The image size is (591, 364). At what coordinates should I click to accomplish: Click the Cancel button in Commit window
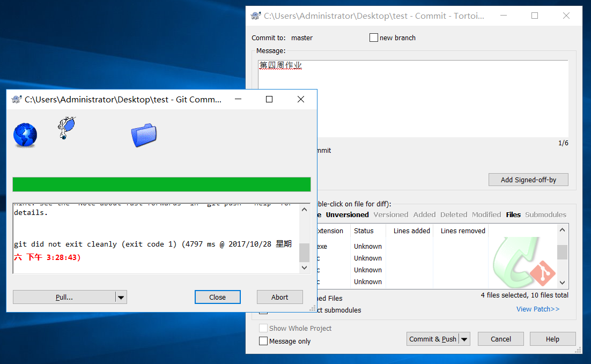501,339
